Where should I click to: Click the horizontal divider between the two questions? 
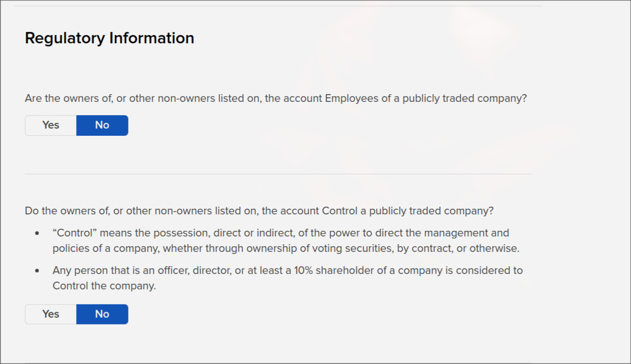pyautogui.click(x=278, y=174)
